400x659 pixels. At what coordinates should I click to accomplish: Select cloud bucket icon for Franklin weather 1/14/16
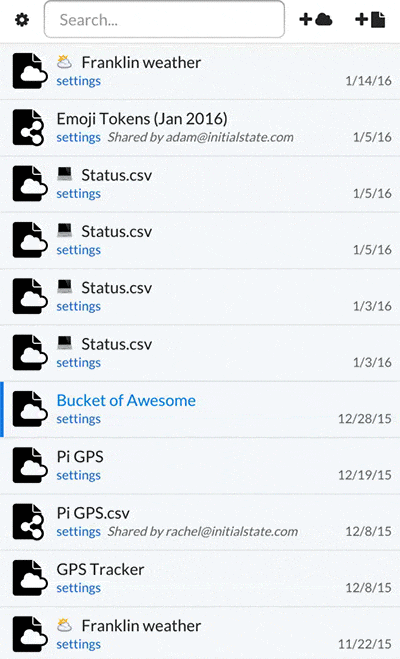29,71
